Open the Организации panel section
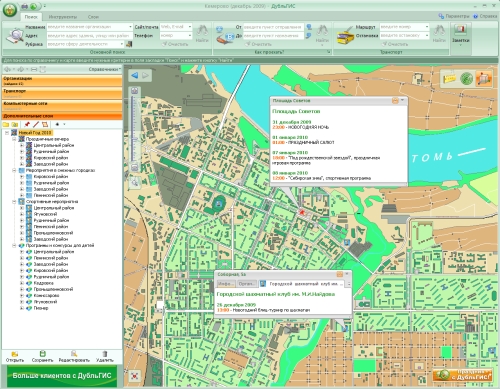Viewport: 500px width, 389px height. tap(62, 81)
